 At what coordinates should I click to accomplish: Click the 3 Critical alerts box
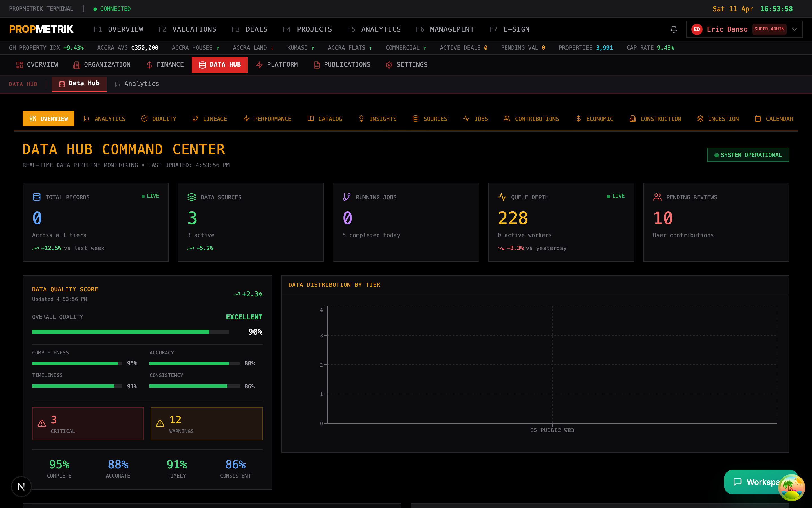pyautogui.click(x=88, y=424)
